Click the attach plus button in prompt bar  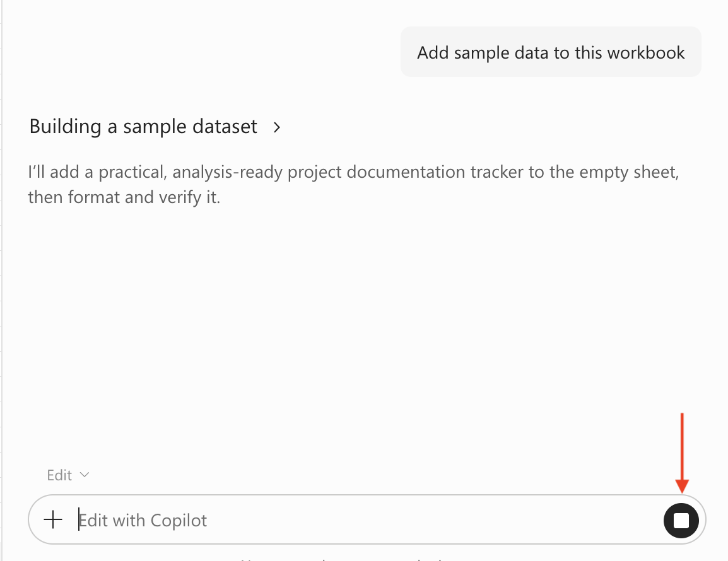(53, 519)
